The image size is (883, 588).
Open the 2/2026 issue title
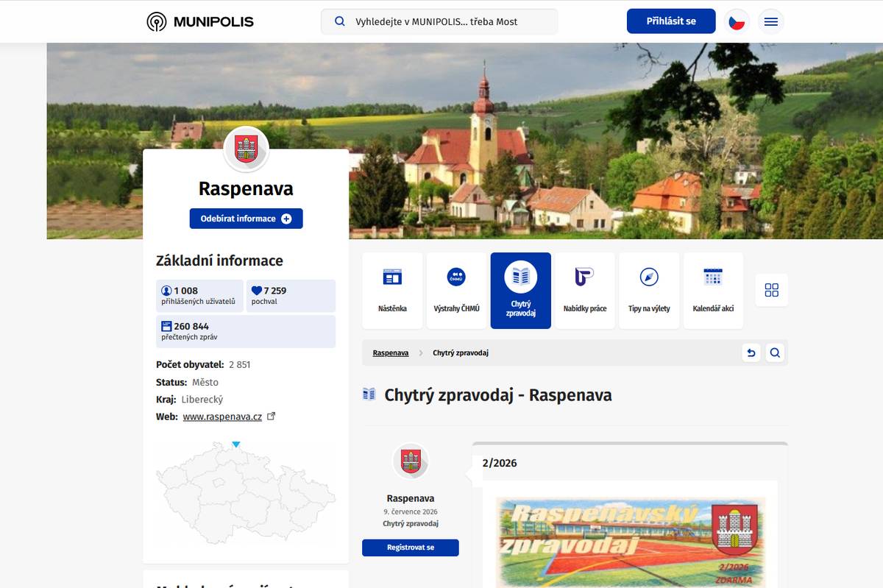click(x=500, y=463)
